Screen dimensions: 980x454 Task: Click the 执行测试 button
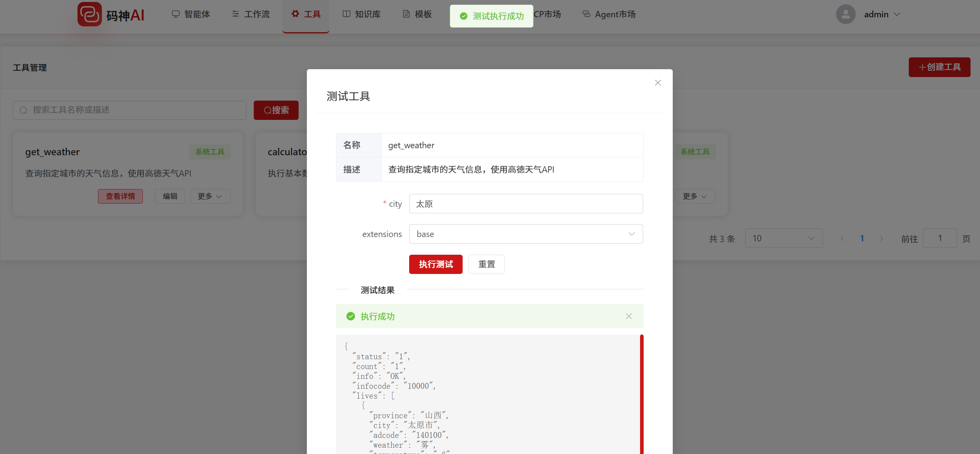point(436,265)
